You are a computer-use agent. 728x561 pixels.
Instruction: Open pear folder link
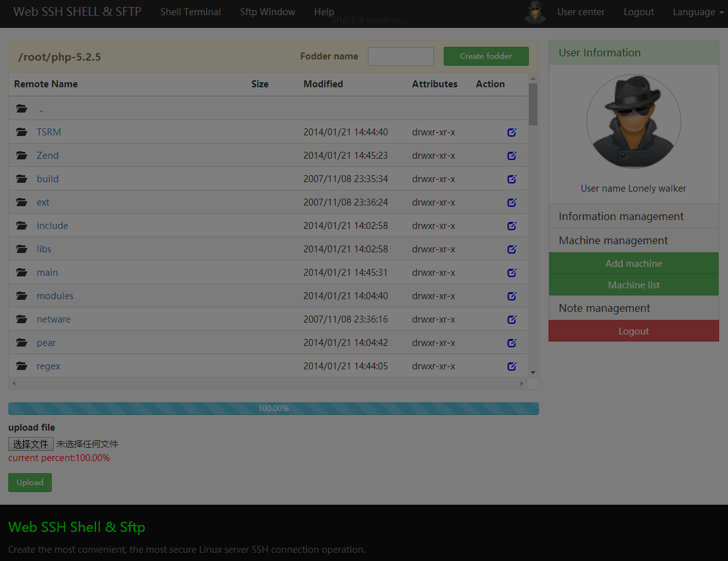pyautogui.click(x=46, y=343)
